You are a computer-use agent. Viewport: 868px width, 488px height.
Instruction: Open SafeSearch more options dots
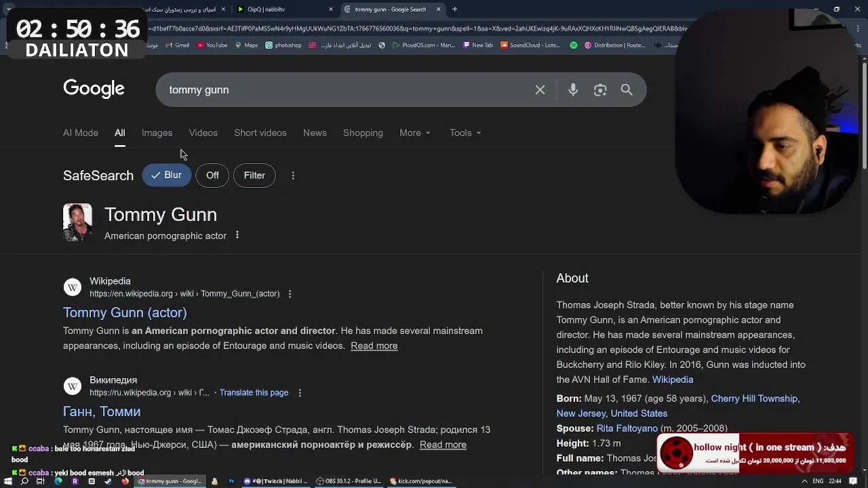tap(293, 176)
